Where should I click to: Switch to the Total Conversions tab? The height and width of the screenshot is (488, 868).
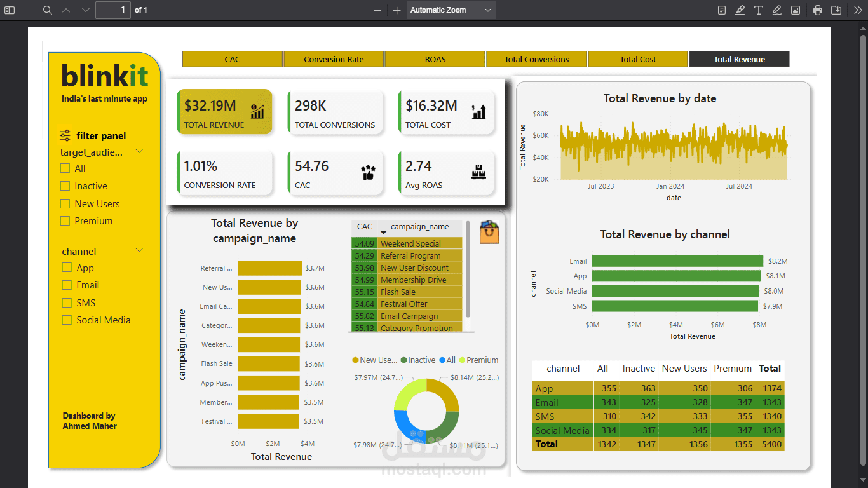pyautogui.click(x=537, y=59)
